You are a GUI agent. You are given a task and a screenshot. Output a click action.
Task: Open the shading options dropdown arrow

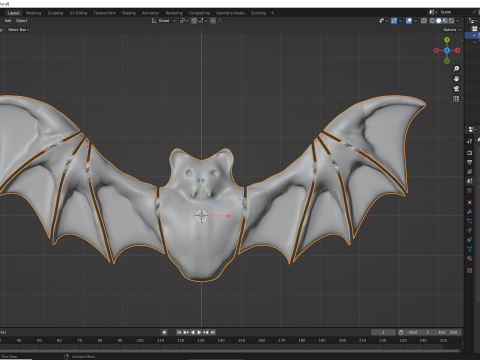[x=458, y=21]
